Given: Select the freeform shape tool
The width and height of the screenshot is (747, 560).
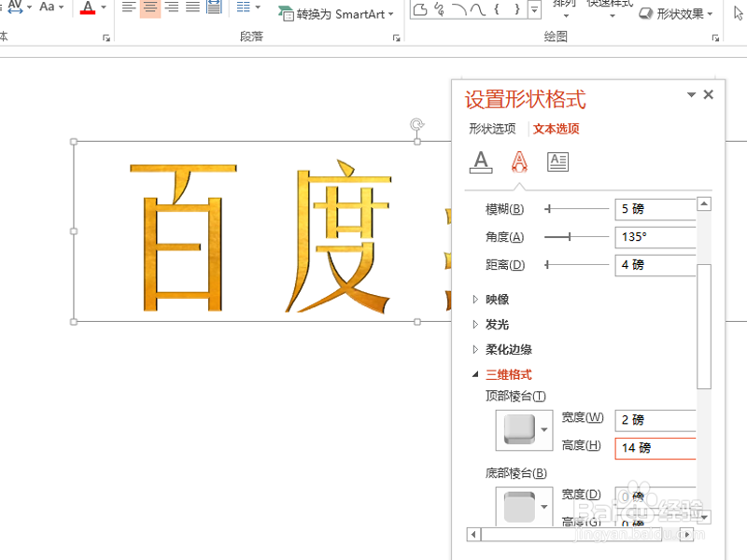Looking at the screenshot, I should 420,9.
